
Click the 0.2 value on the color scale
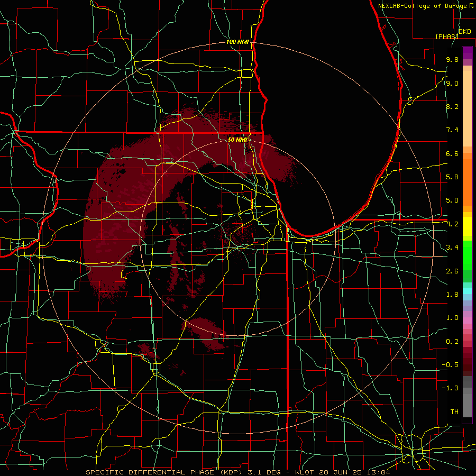452,342
